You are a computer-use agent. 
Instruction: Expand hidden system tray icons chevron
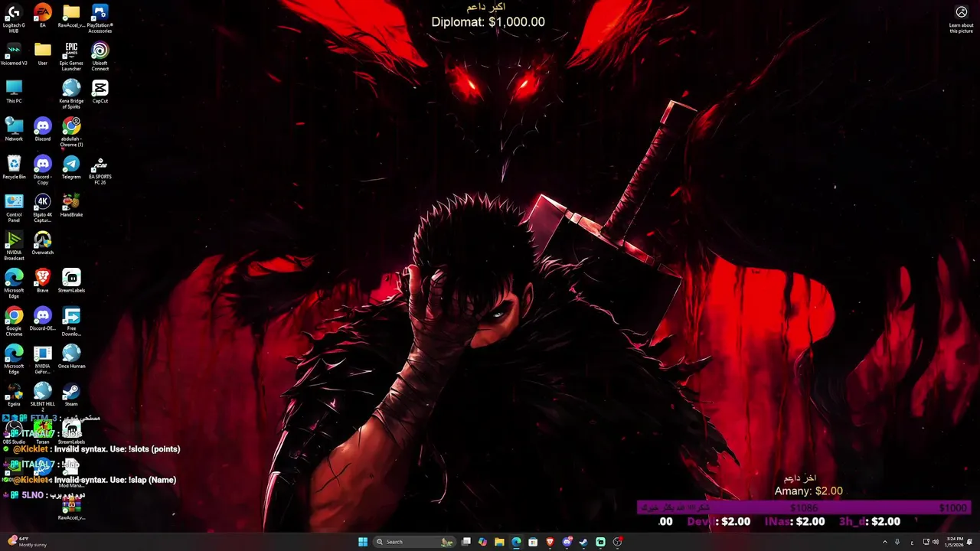coord(885,542)
